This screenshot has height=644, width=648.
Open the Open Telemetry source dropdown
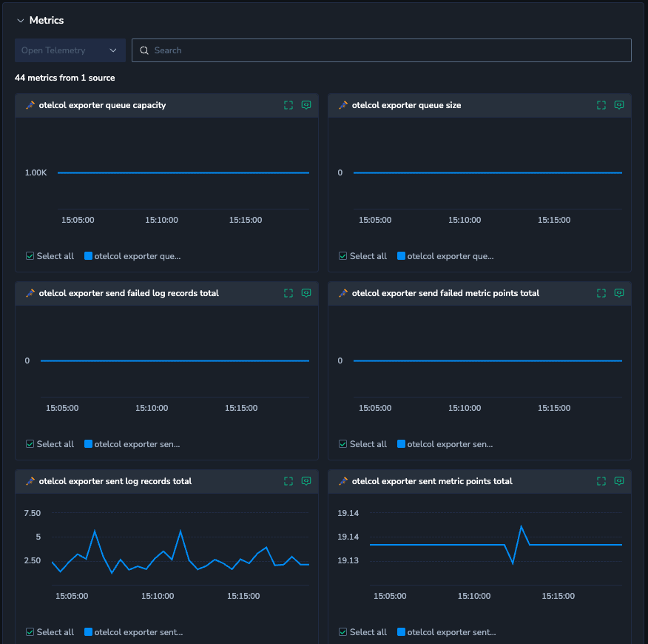[x=70, y=50]
